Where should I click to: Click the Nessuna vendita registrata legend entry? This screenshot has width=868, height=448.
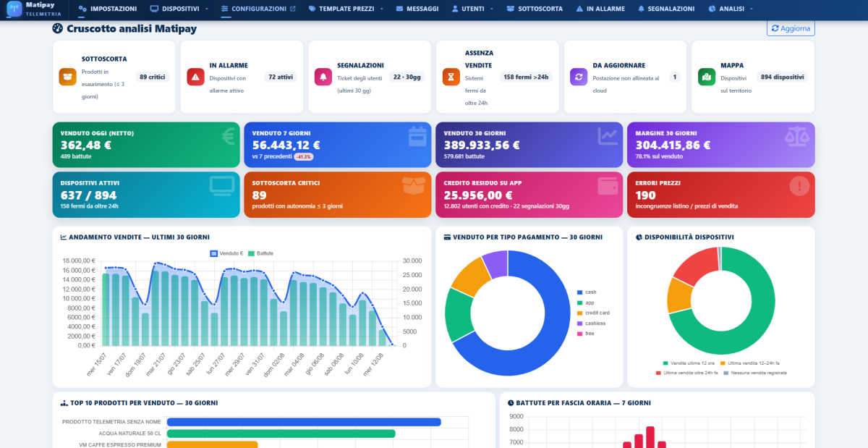754,373
